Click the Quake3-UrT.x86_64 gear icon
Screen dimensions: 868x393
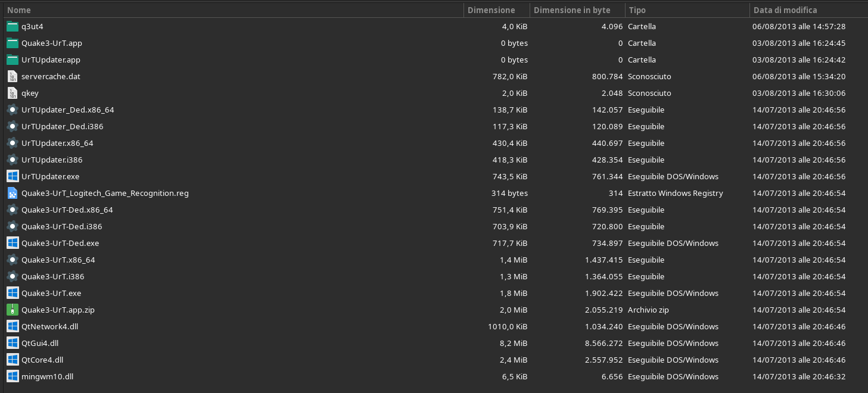(x=13, y=260)
